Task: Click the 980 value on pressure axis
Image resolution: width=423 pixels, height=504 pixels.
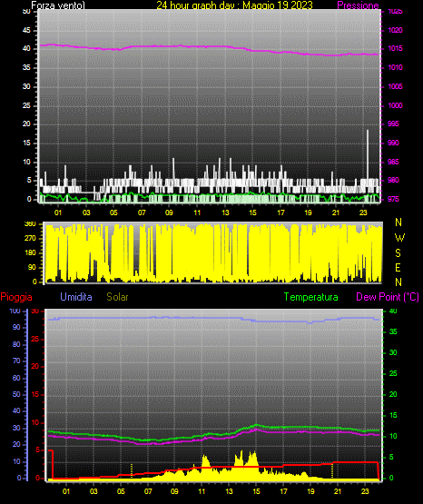Action: (393, 180)
